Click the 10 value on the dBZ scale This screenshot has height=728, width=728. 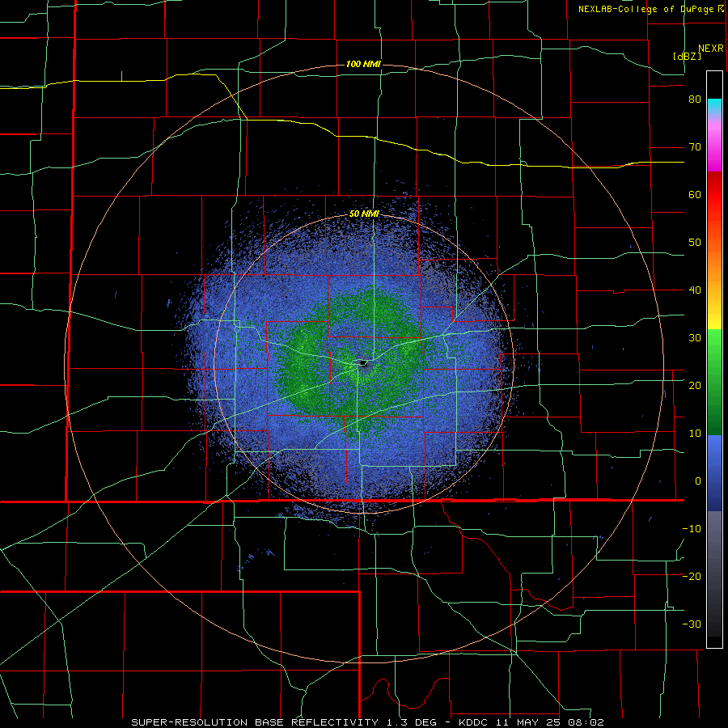pyautogui.click(x=695, y=434)
